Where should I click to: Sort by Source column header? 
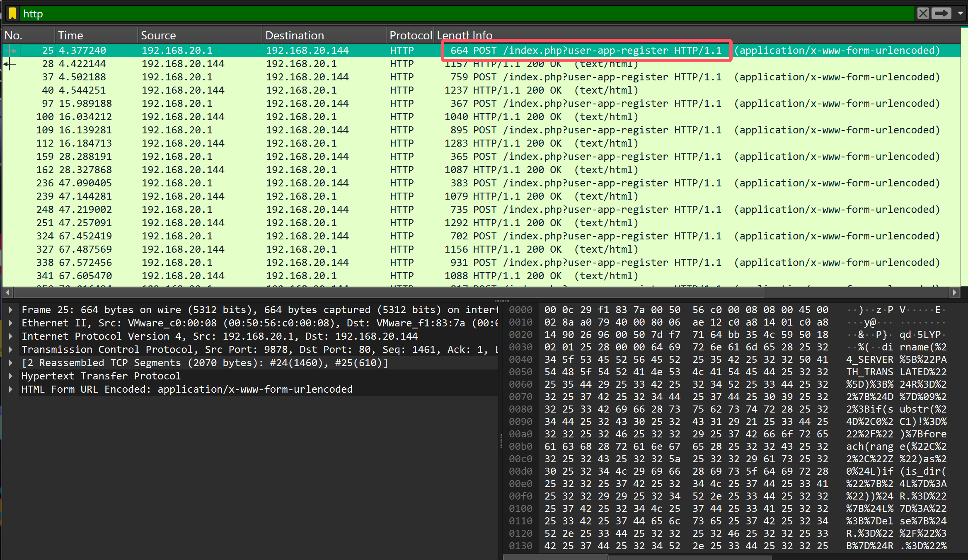click(199, 36)
